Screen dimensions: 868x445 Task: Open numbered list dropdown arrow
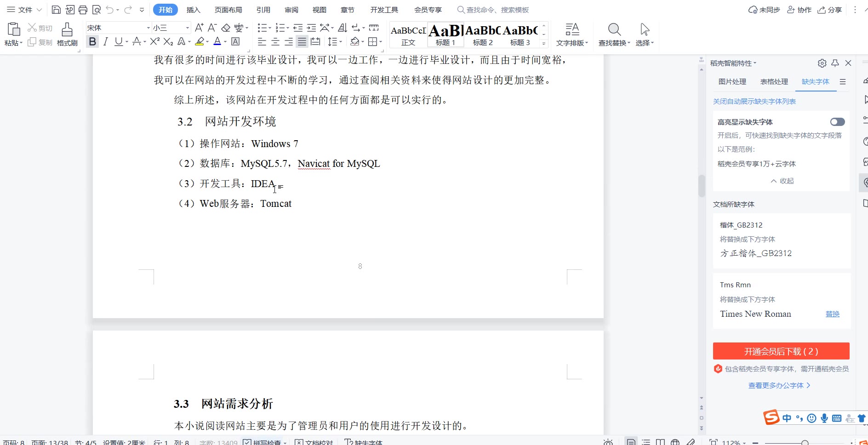[288, 28]
